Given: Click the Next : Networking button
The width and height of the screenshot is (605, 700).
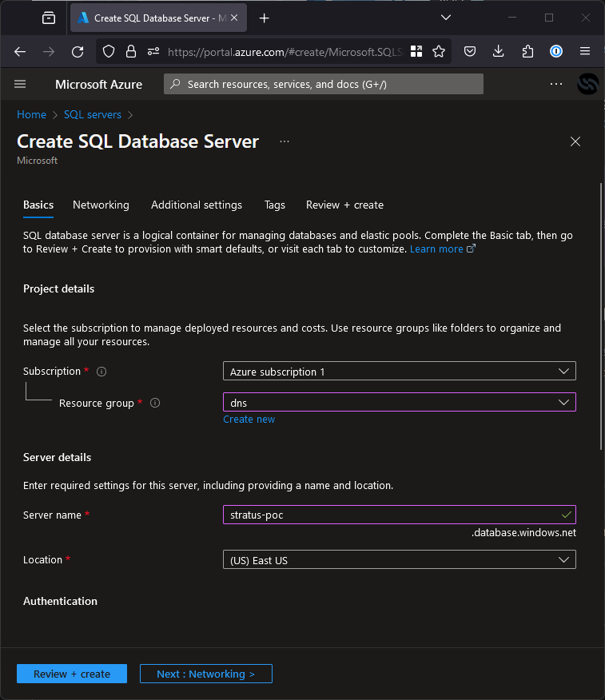Looking at the screenshot, I should [x=206, y=674].
